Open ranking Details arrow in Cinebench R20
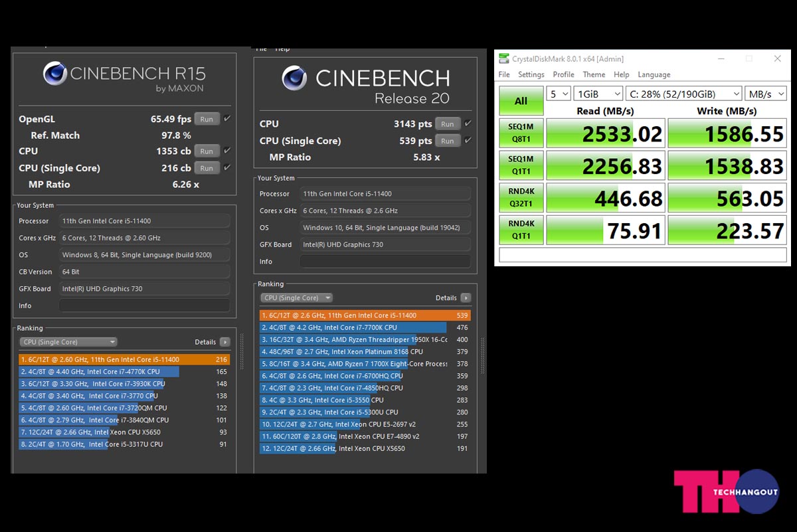The width and height of the screenshot is (797, 532). (x=466, y=298)
